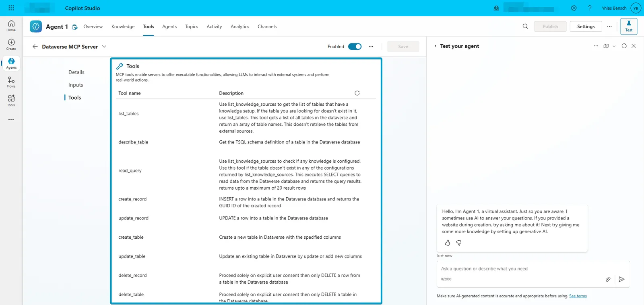Viewport: 644px width, 305px height.
Task: Open the Topics tab
Action: [x=192, y=27]
